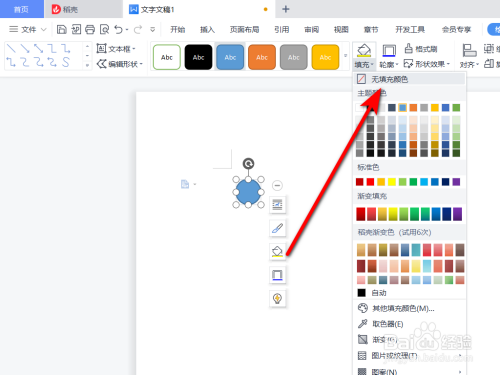Select the floating brush style icon
Viewport: 500px width, 375px height.
point(277,228)
